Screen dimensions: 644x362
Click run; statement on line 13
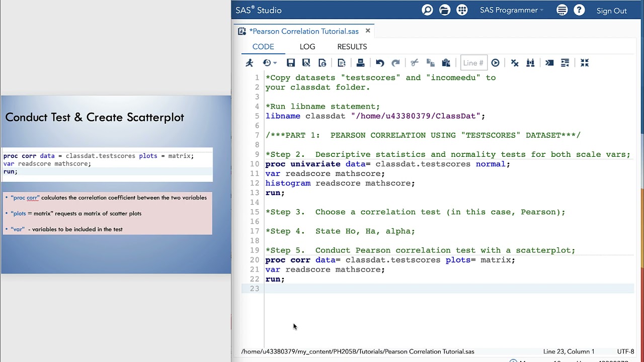[275, 193]
